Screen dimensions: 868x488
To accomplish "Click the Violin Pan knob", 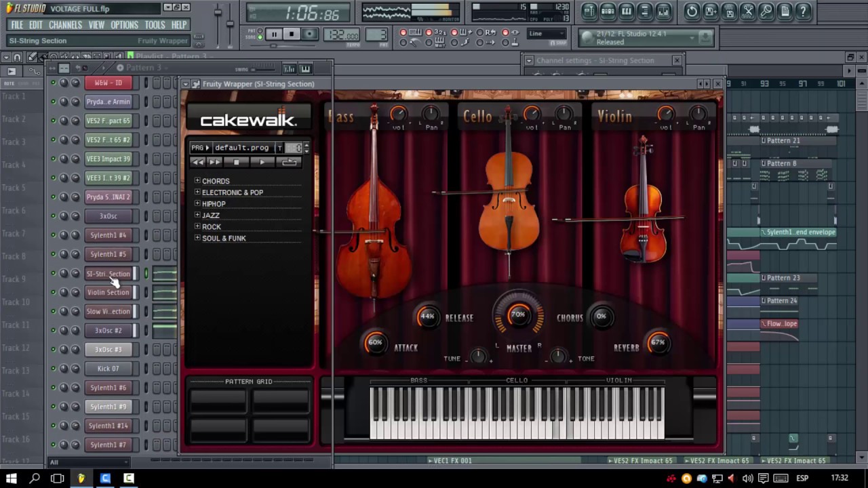I will [698, 114].
